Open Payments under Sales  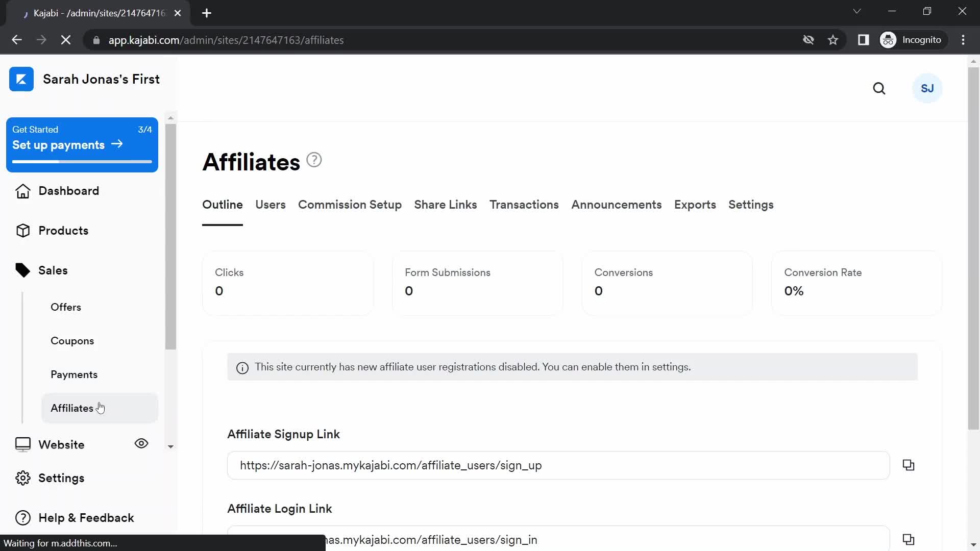tap(74, 374)
